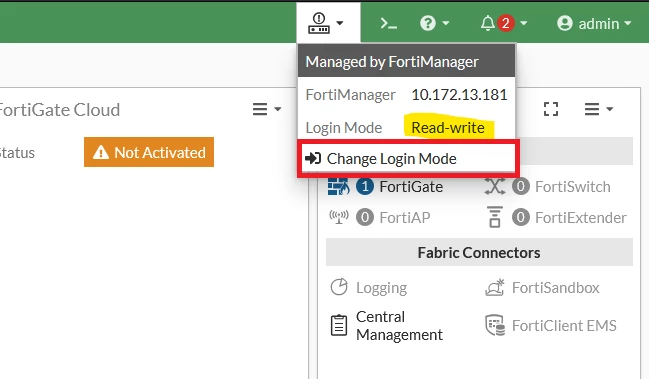
Task: Open the admin account menu
Action: 594,24
